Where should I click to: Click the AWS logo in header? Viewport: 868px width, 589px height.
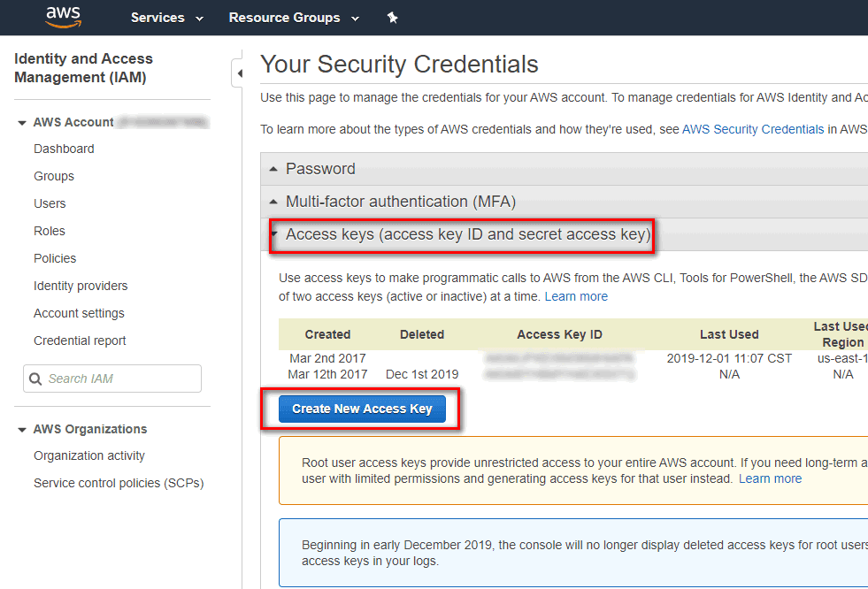coord(63,17)
